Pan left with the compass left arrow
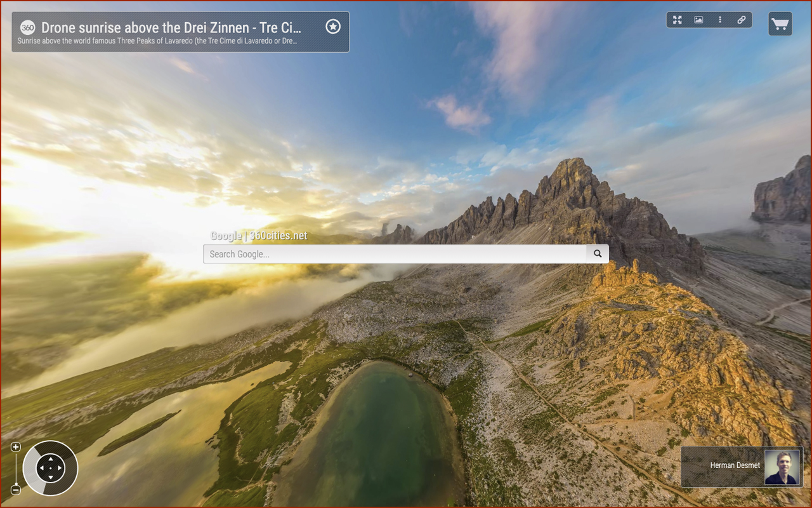This screenshot has width=812, height=508. click(x=42, y=469)
